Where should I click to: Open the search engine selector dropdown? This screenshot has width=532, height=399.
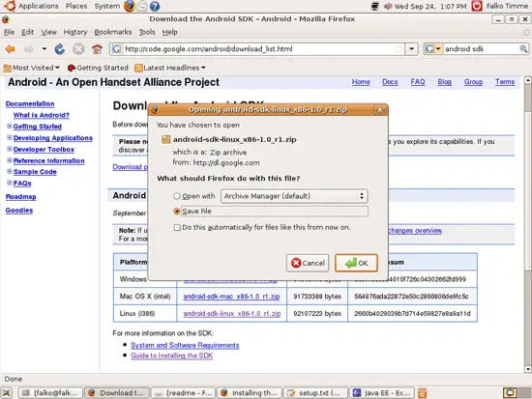click(x=433, y=49)
